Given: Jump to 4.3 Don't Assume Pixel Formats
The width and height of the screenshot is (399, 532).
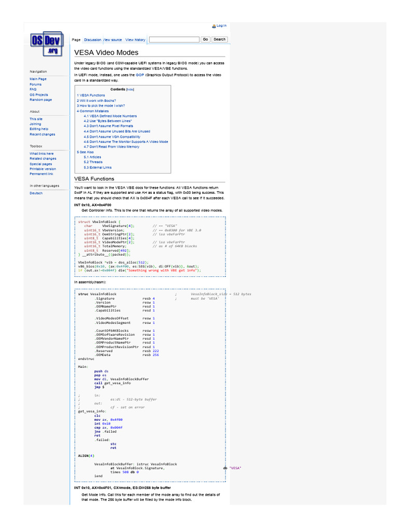Looking at the screenshot, I should pos(109,126).
